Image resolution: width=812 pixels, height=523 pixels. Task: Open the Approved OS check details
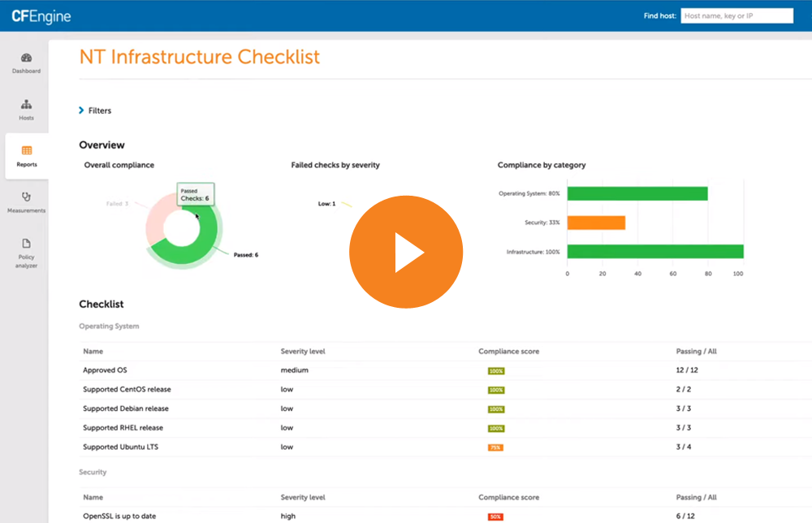104,370
